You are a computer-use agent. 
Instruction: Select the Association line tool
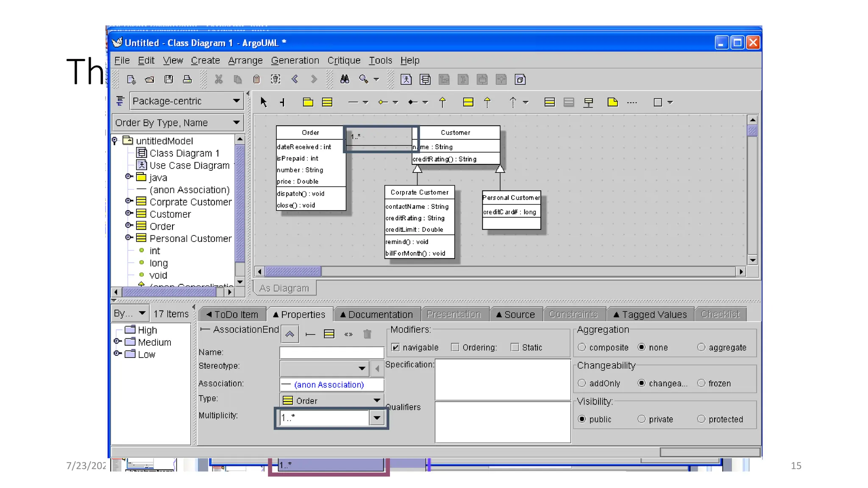[353, 102]
